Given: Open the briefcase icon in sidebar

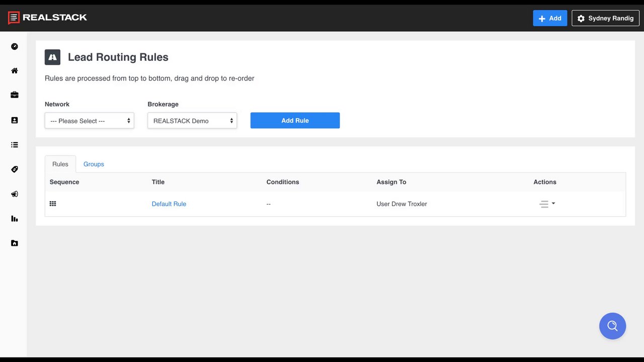Looking at the screenshot, I should point(15,95).
